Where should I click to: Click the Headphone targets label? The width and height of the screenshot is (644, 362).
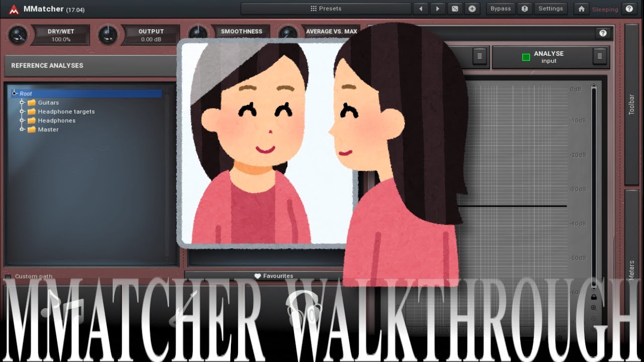pos(66,112)
